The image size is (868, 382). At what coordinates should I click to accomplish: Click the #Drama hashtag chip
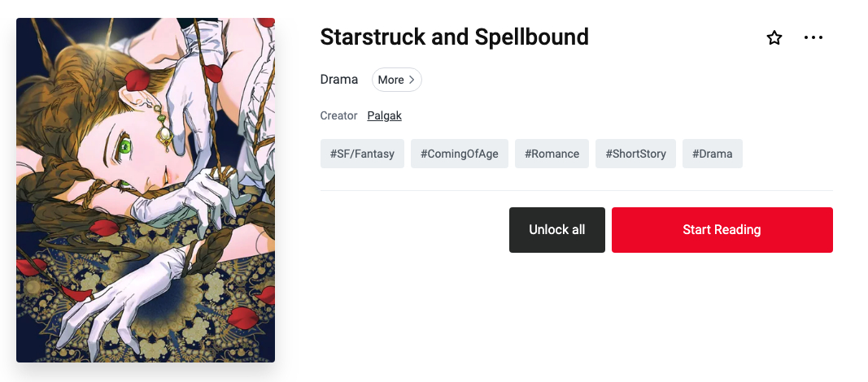[712, 154]
